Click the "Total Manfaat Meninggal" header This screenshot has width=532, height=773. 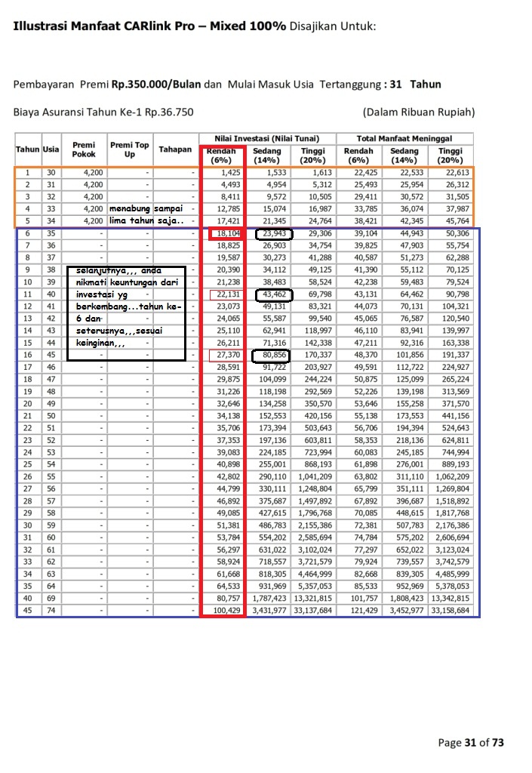click(x=404, y=139)
